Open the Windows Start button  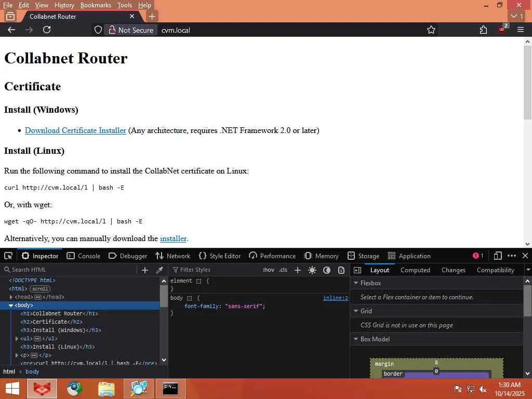click(x=12, y=389)
